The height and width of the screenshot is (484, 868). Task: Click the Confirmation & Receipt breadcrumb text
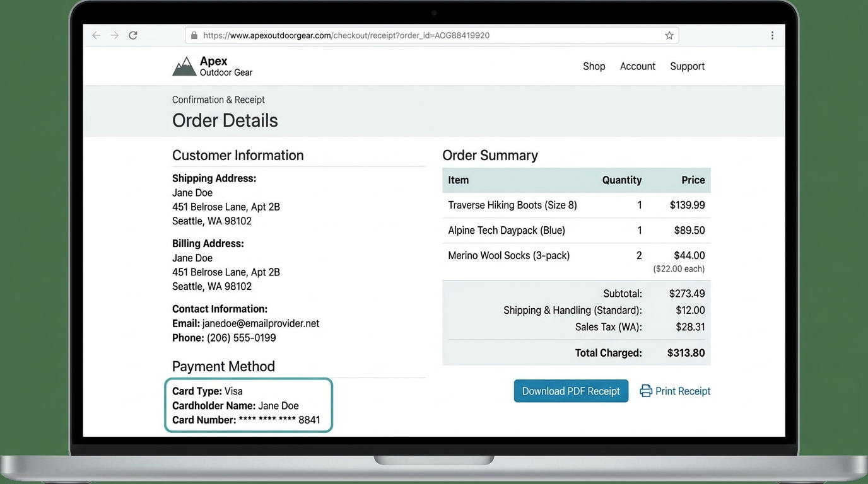point(218,100)
